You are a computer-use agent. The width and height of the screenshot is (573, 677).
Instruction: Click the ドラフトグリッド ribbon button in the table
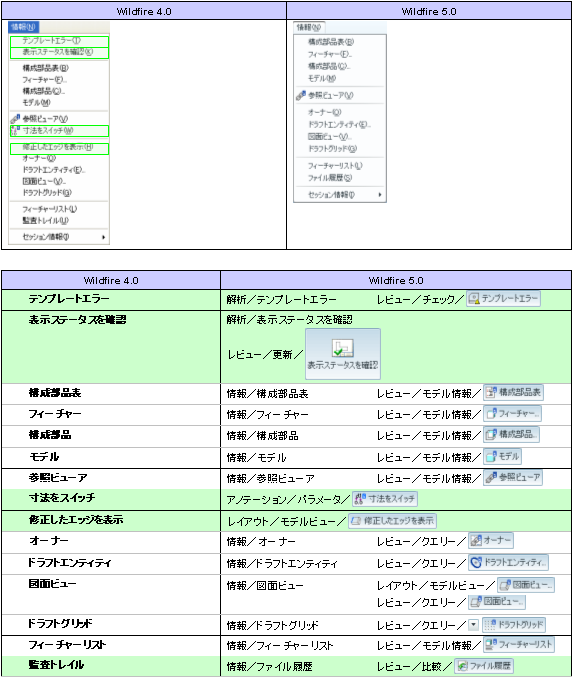pyautogui.click(x=513, y=624)
